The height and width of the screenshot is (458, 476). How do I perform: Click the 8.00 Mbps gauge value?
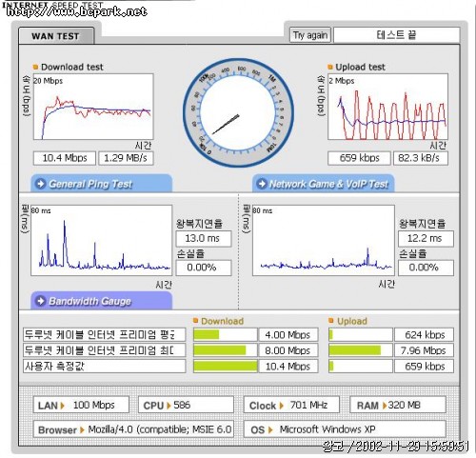288,350
